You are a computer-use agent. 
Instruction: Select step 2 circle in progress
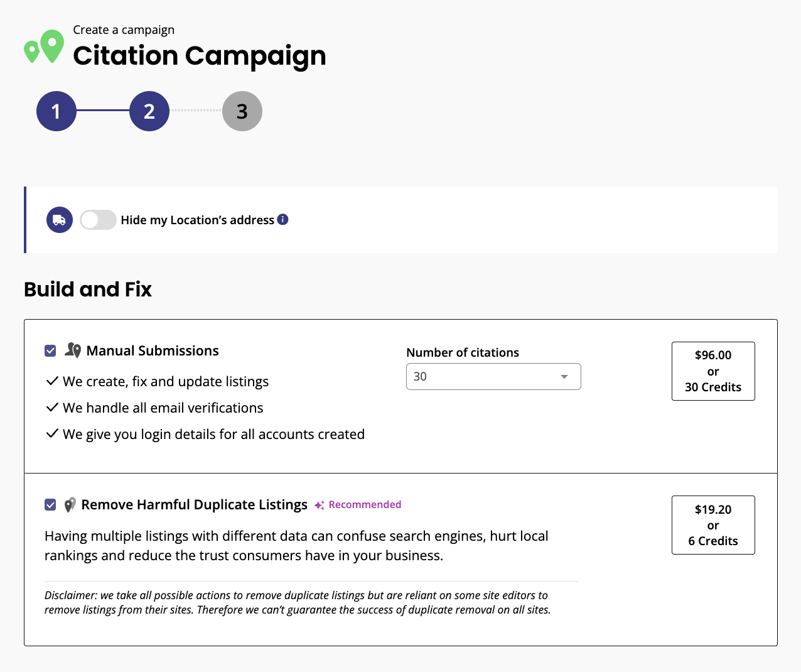(149, 111)
